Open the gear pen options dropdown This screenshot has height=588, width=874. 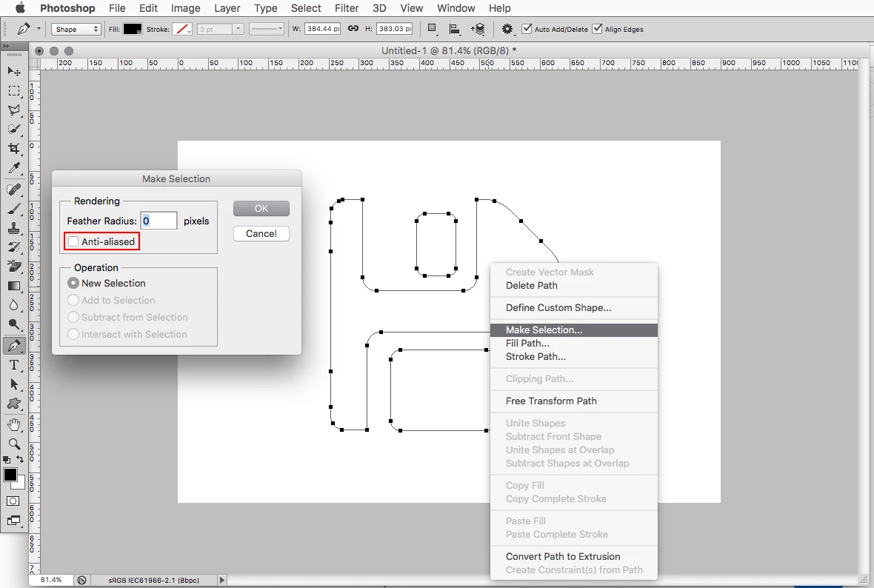[507, 29]
